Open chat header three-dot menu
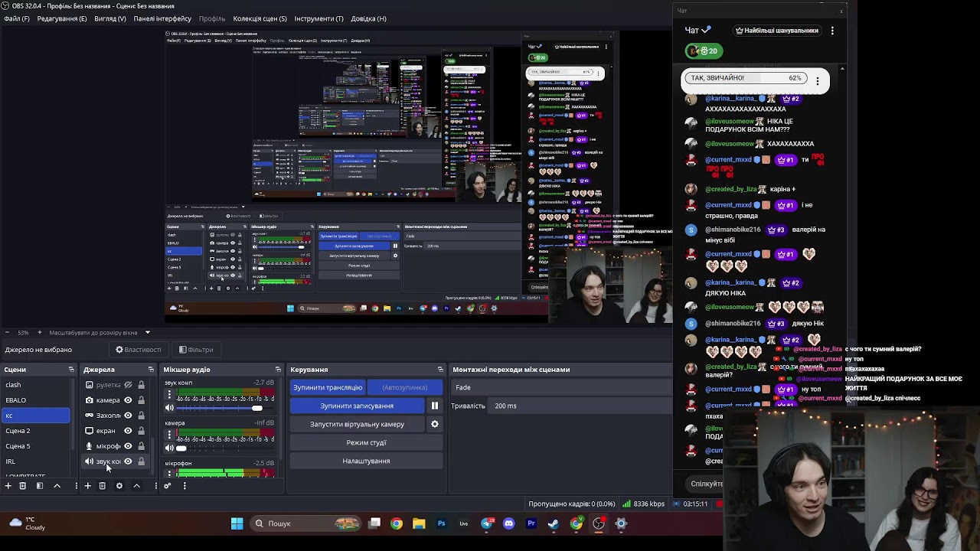 click(832, 31)
